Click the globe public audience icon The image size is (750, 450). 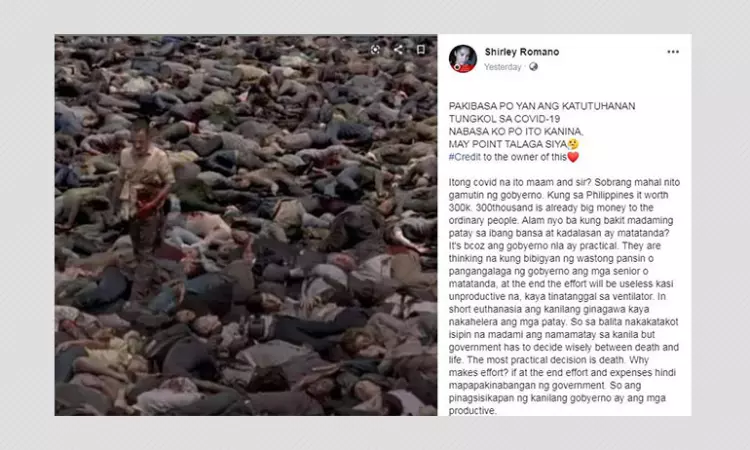coord(533,67)
